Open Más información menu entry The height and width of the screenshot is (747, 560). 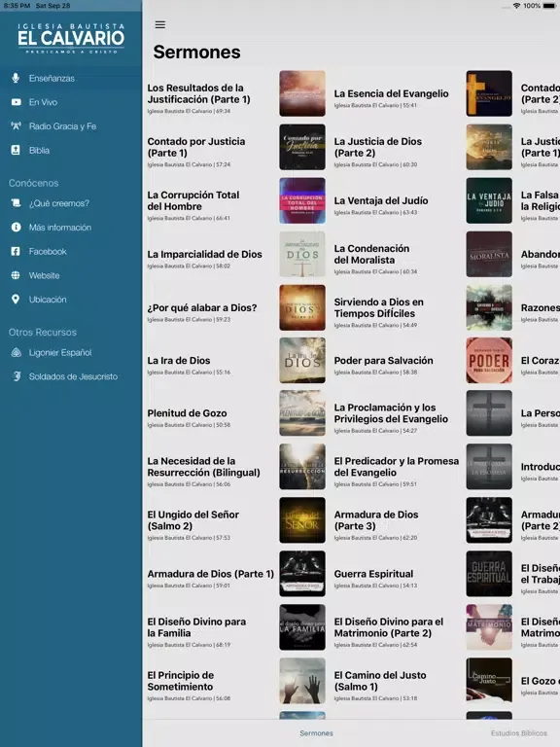point(71,228)
